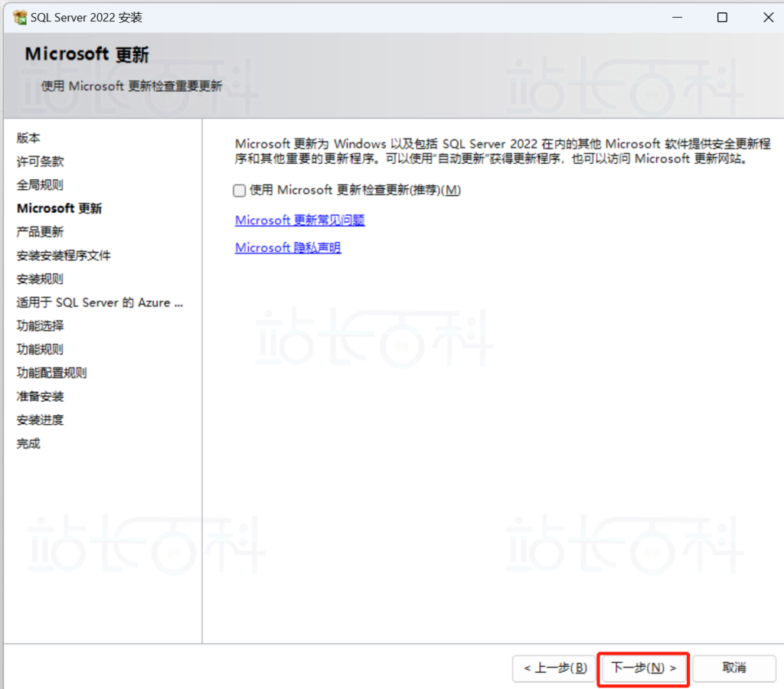The height and width of the screenshot is (689, 784).
Task: Select the 功能选择 step in the sidebar
Action: tap(40, 326)
